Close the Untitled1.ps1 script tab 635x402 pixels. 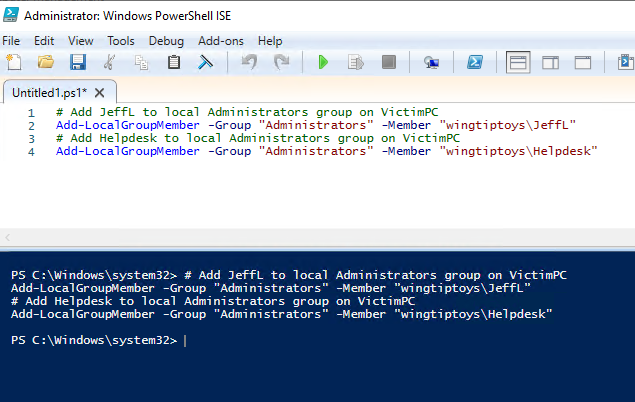pyautogui.click(x=100, y=93)
